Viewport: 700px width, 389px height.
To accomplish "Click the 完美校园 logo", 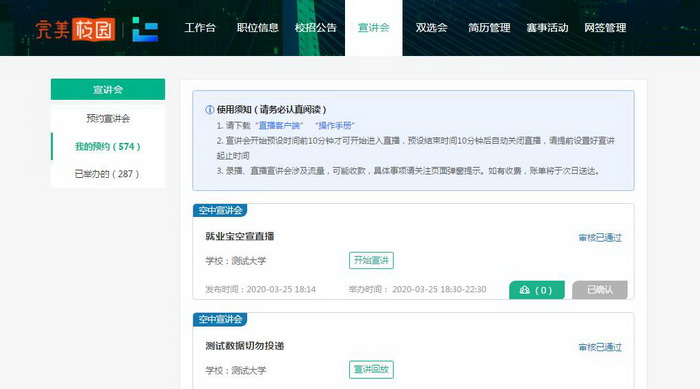I will coord(75,29).
